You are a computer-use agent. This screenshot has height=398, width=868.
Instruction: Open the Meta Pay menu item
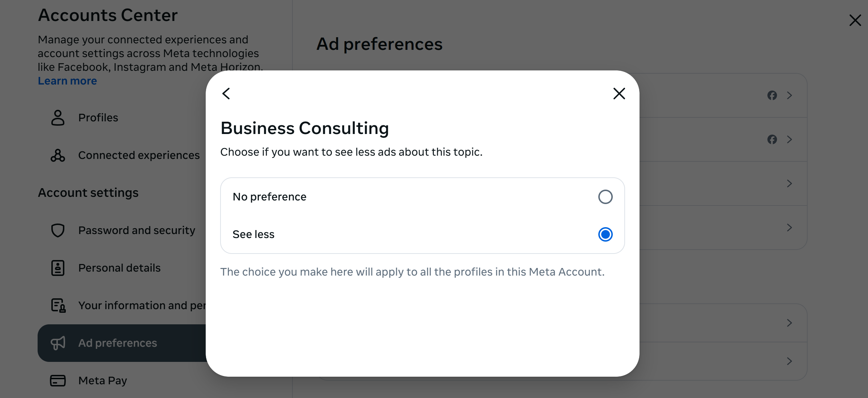tap(103, 381)
